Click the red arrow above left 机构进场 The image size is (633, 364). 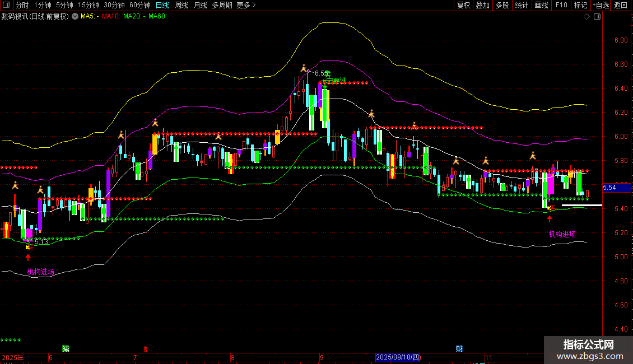click(28, 258)
